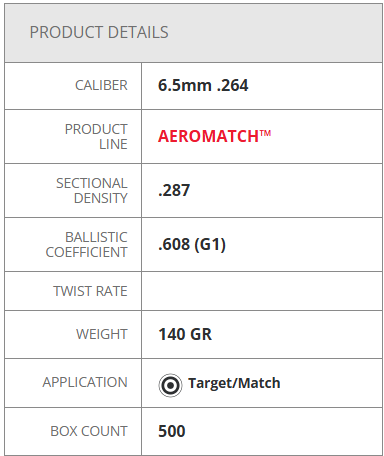Select the .608 (G1) ballistic coefficient value
384x456 pixels.
192,244
